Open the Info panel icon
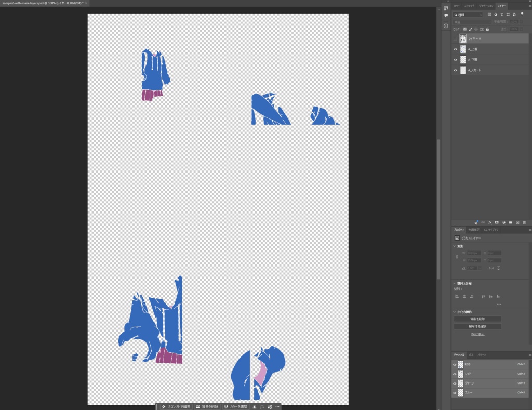This screenshot has width=532, height=410. 446,26
